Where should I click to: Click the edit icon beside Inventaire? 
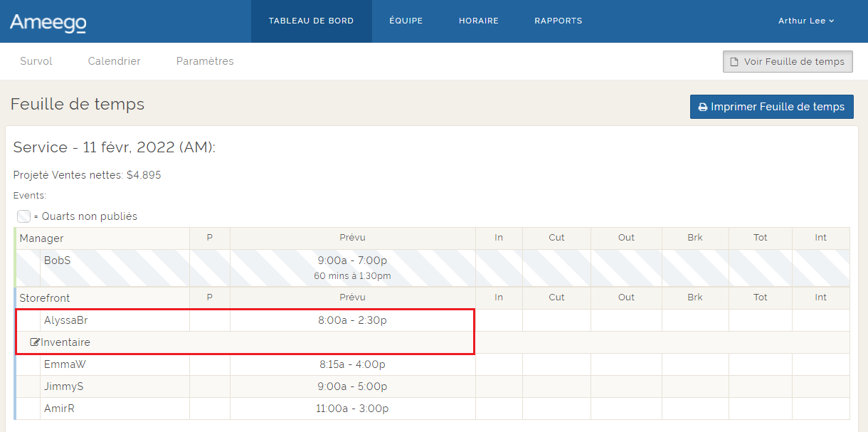[x=35, y=342]
